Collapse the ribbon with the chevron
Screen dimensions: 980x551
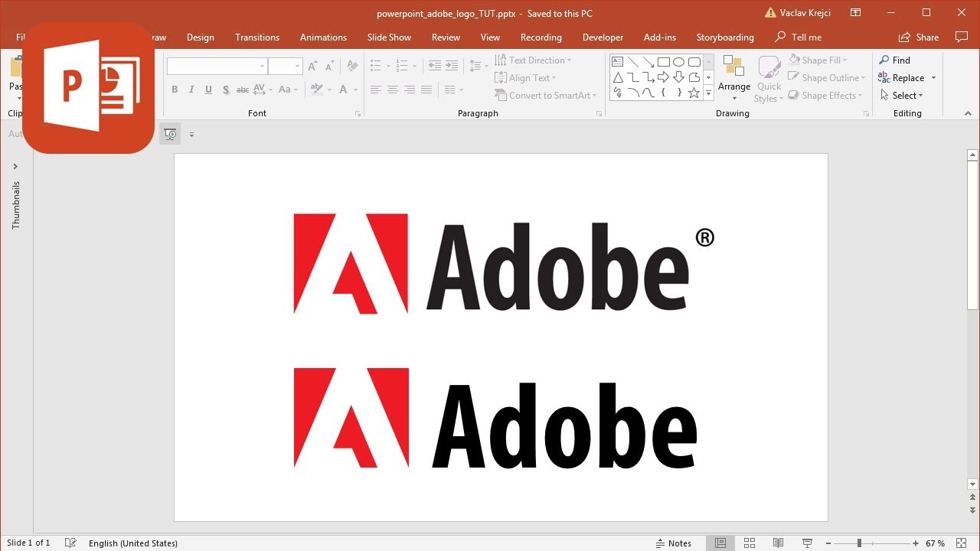(x=968, y=113)
